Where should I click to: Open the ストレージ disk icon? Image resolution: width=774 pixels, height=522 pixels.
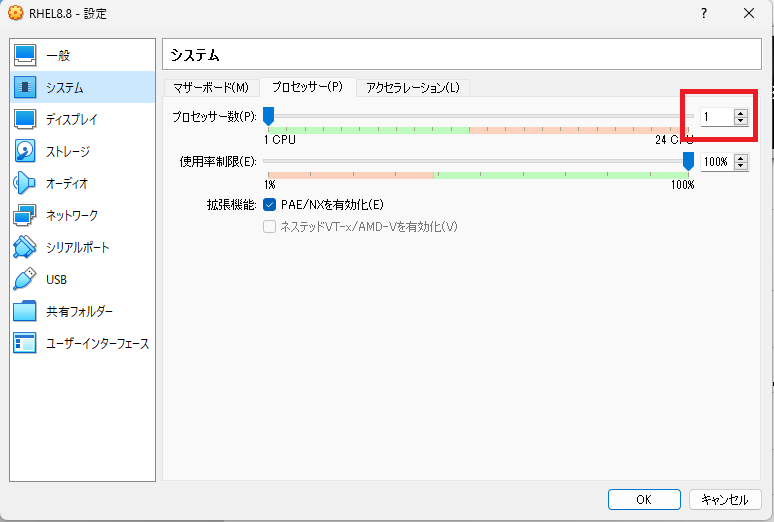[x=25, y=151]
